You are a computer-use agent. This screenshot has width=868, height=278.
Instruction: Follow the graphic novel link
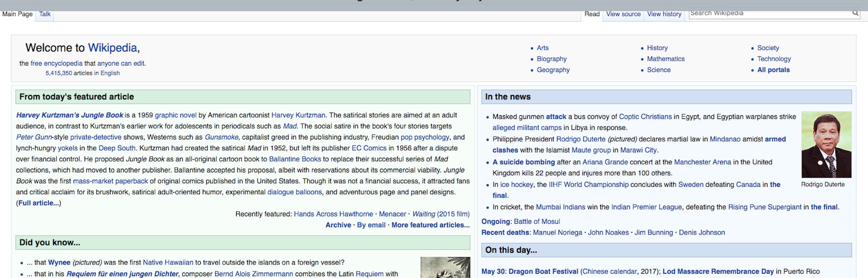pos(176,116)
